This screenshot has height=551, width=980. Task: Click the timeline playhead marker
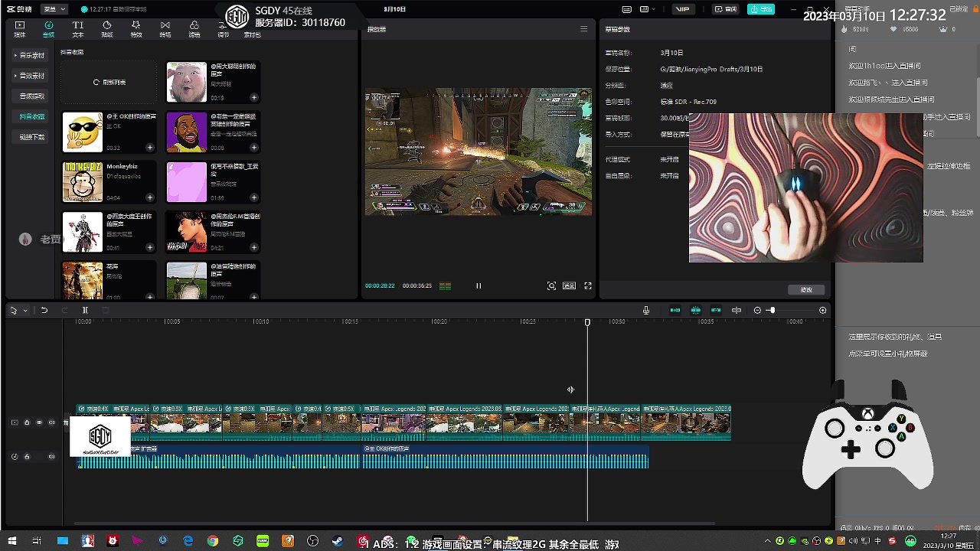point(587,322)
